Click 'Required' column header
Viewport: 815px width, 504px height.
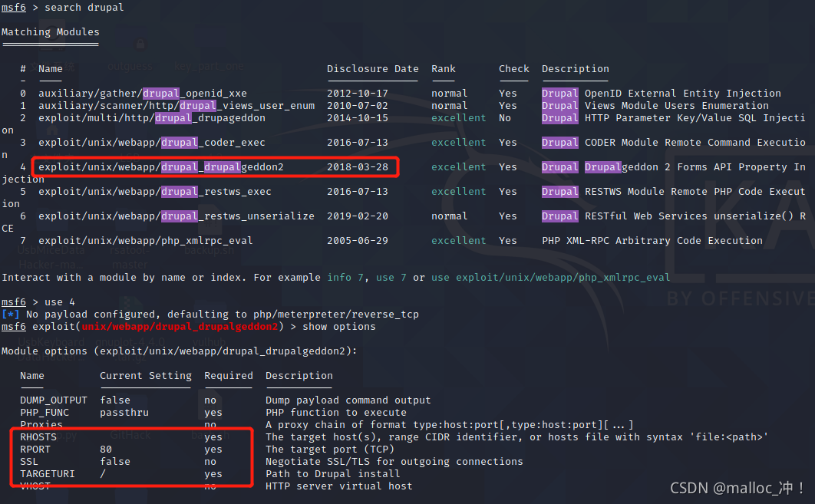pyautogui.click(x=229, y=376)
